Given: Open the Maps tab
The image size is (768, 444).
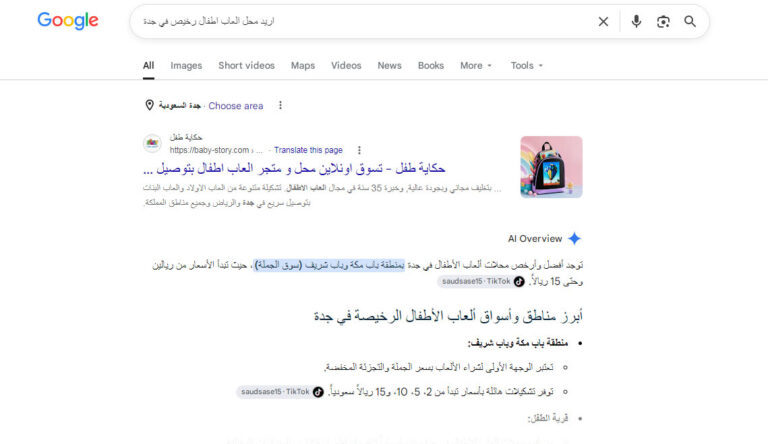Looking at the screenshot, I should pyautogui.click(x=303, y=66).
